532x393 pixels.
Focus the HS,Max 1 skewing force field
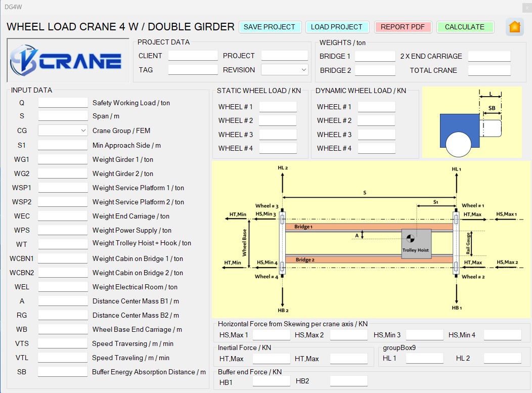point(272,335)
